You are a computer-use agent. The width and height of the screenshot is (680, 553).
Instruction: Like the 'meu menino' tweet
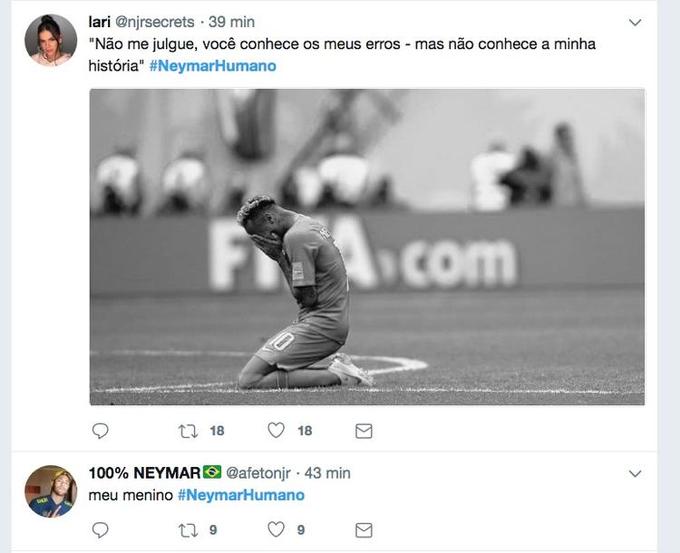click(276, 530)
